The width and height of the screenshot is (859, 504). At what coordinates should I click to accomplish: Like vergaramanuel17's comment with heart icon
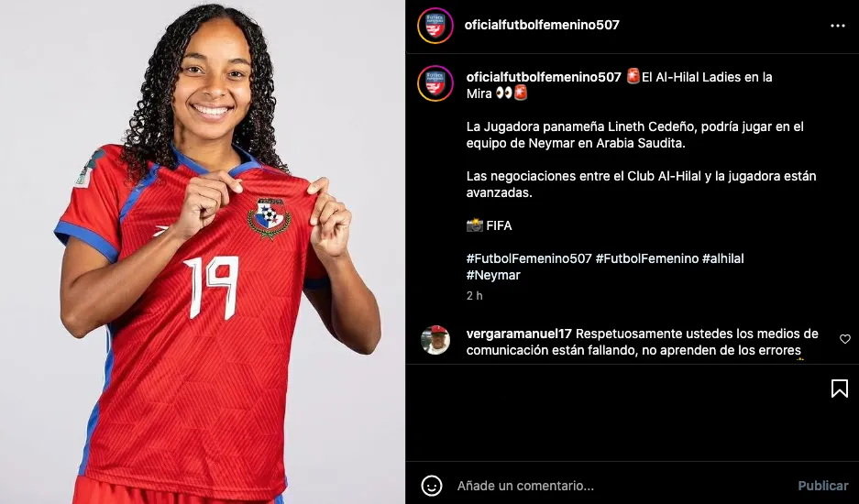click(x=844, y=339)
